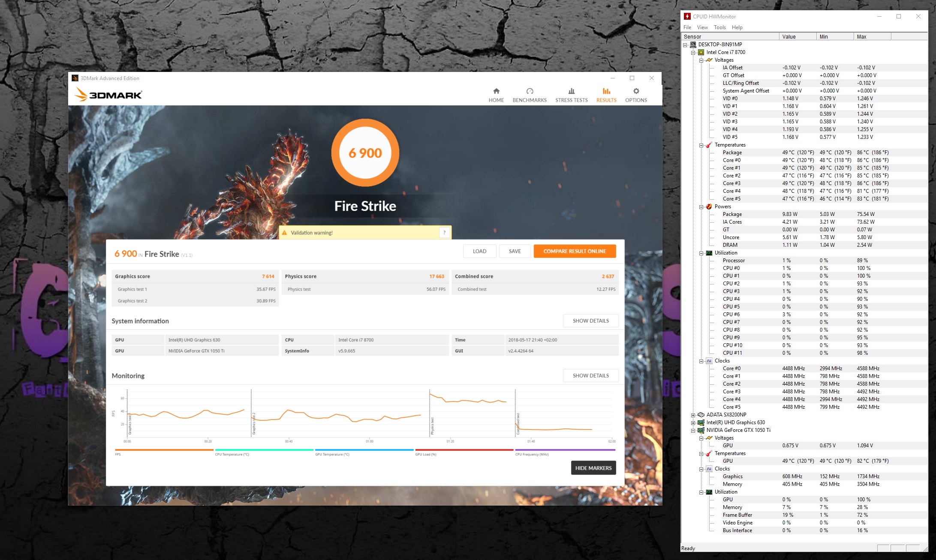936x560 pixels.
Task: Expand the ADATA SX8200NP node
Action: click(x=693, y=415)
